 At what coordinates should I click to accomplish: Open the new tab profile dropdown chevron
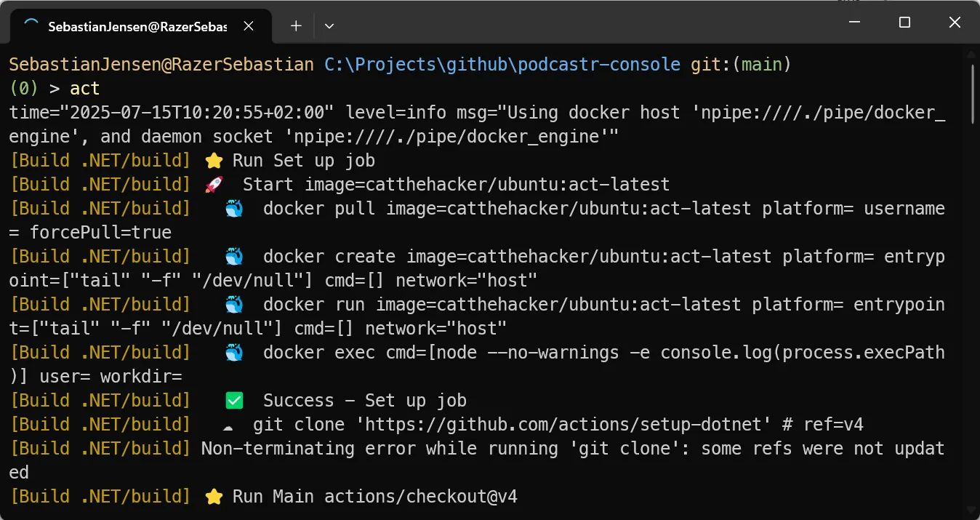pyautogui.click(x=329, y=25)
